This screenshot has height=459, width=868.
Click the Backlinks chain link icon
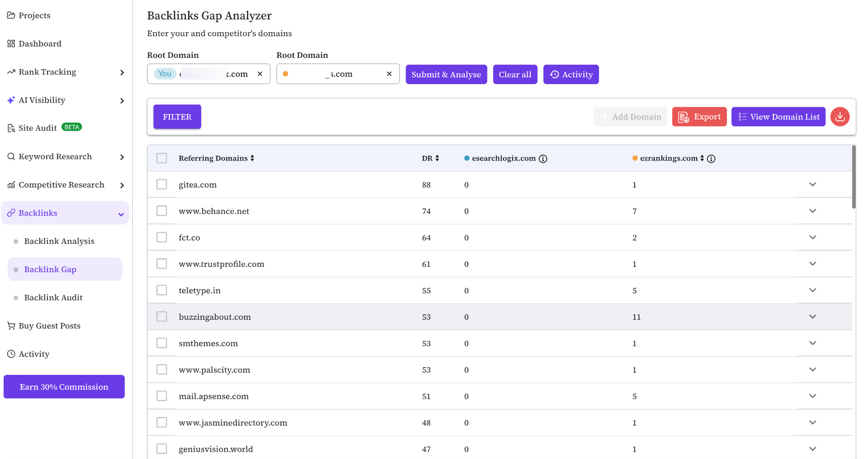(x=11, y=213)
